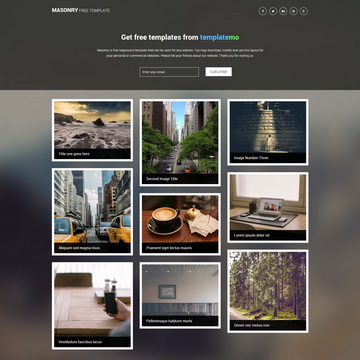Screen dimensions: 360x360
Task: Open the rocky seashore photo thumbnail
Action: click(x=92, y=130)
